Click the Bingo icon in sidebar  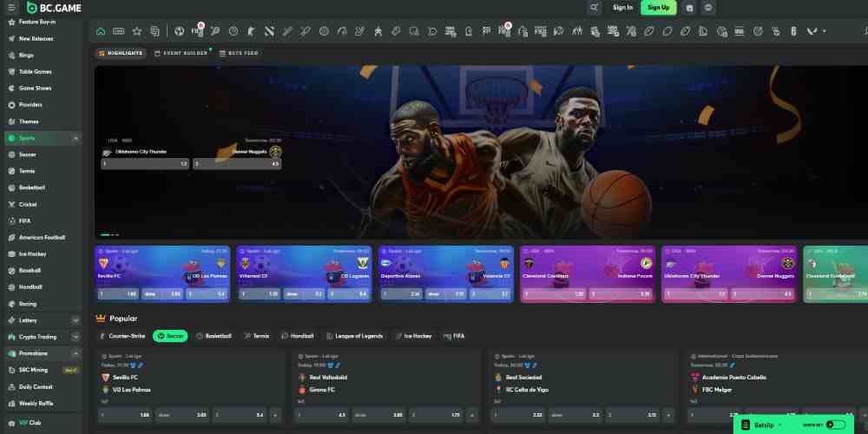tap(11, 56)
